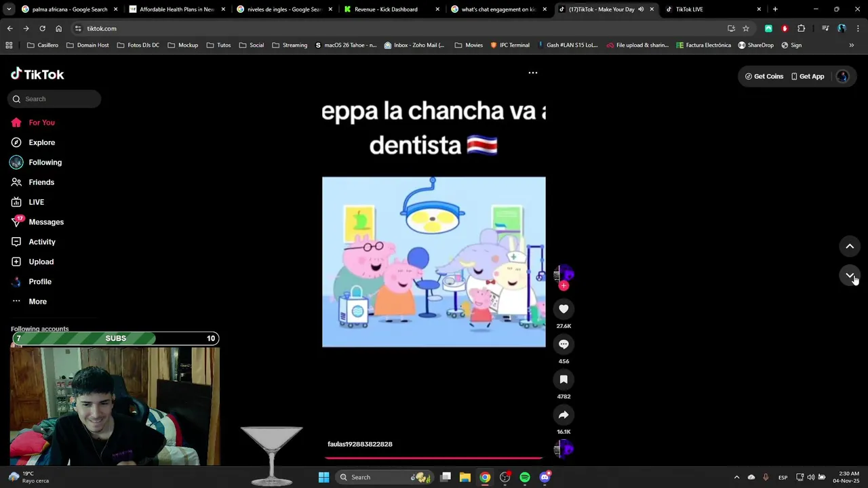Show more bookmarks with double chevron

tap(852, 45)
